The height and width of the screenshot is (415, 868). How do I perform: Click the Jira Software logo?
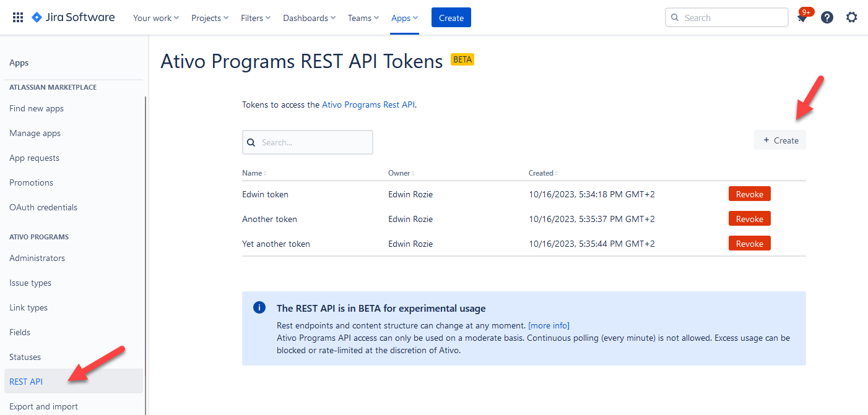coord(73,17)
